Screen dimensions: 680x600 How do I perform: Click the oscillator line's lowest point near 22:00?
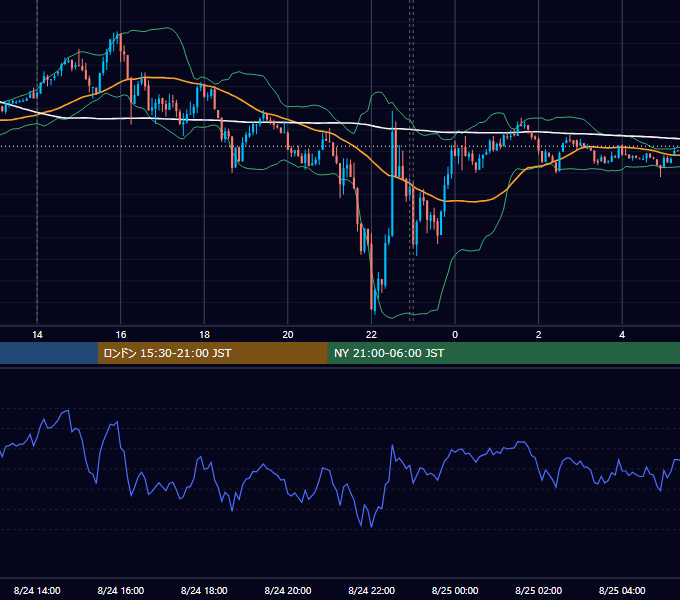(x=371, y=526)
